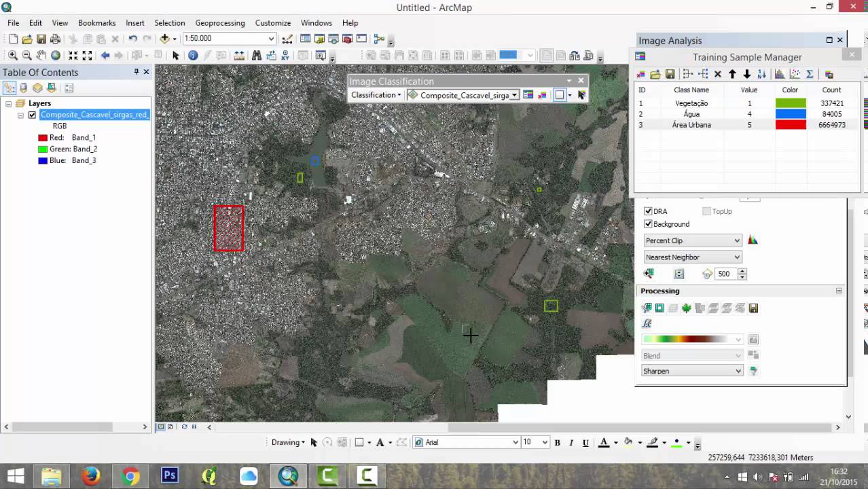Delete selected class in Training Sample Manager
Screen dimensions: 868x489
[718, 74]
